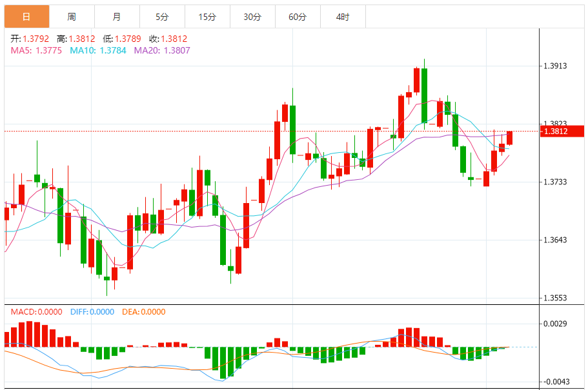The width and height of the screenshot is (588, 390).
Task: Click the 1.3733 price axis label
Action: [x=555, y=182]
